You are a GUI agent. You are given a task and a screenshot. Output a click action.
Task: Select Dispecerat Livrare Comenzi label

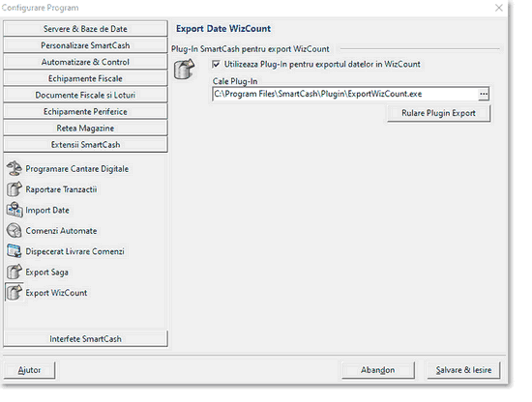pos(74,251)
